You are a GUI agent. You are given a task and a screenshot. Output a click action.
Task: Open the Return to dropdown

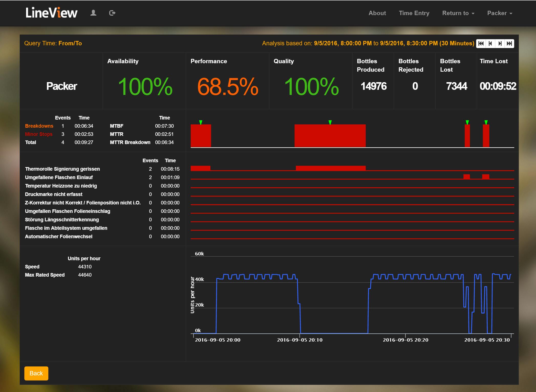(x=458, y=13)
